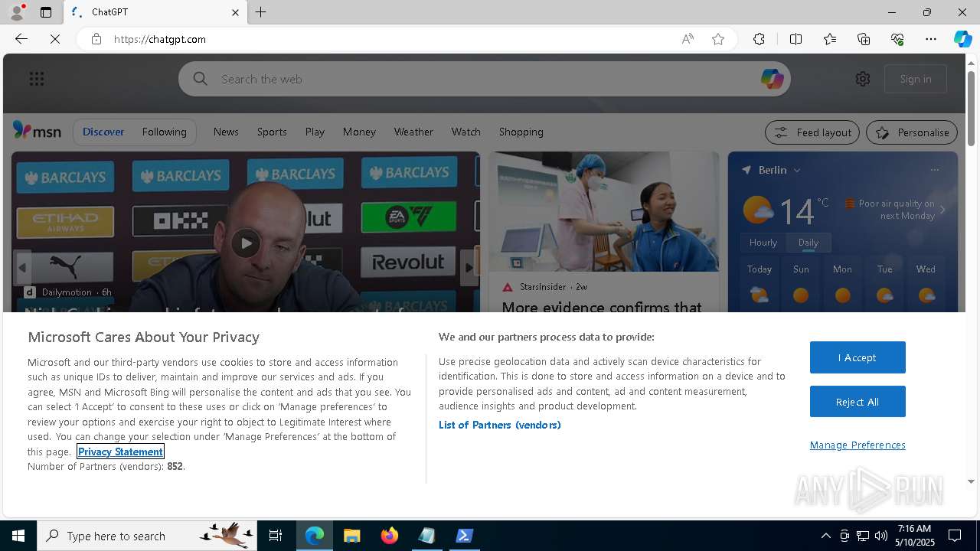Viewport: 980px width, 551px height.
Task: Open the Play section
Action: pyautogui.click(x=315, y=132)
